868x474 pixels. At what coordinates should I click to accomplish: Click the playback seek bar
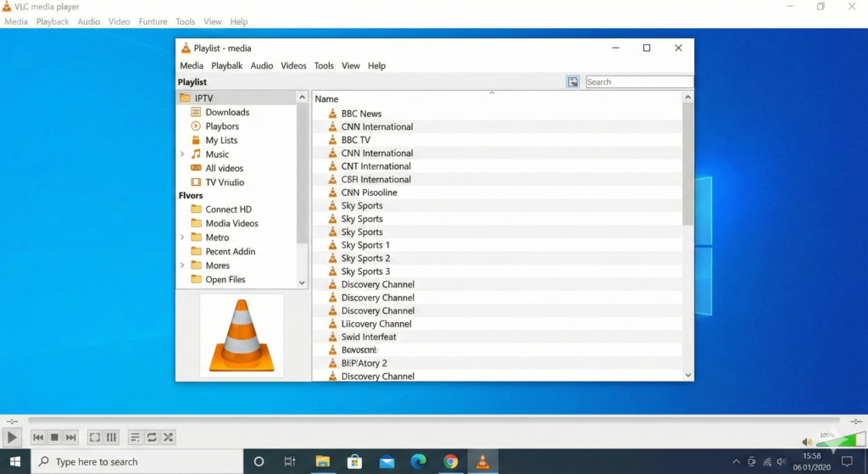pyautogui.click(x=434, y=421)
